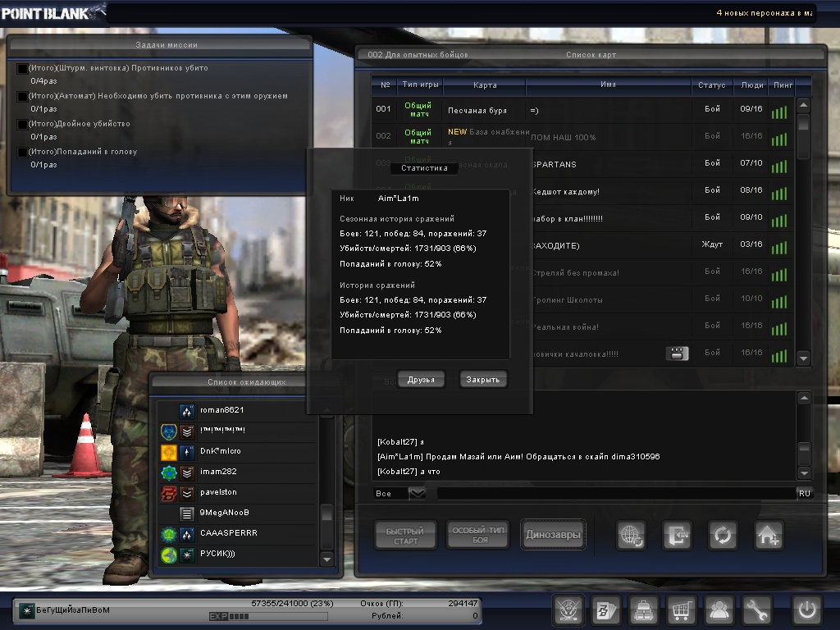Screen dimensions: 840x630
Task: Click the Aim*La1m chat message
Action: [x=518, y=457]
